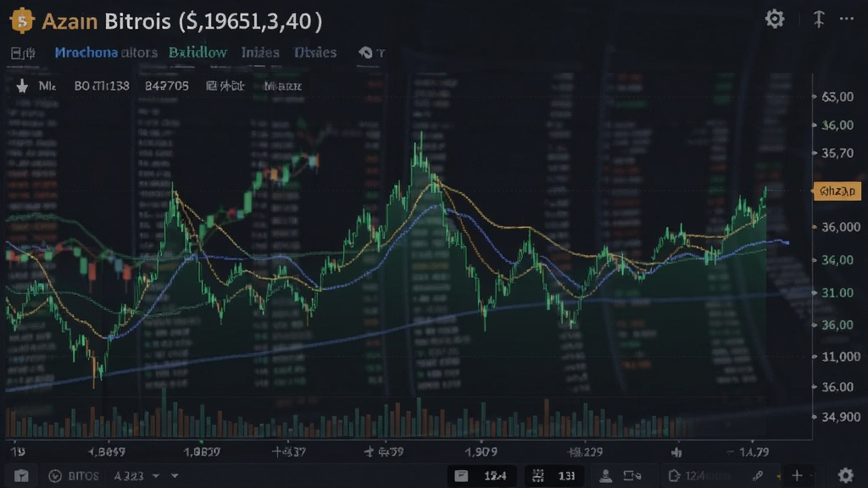The image size is (868, 488).
Task: Click the refresh arrow icon after Dtvaes tab
Action: [365, 53]
